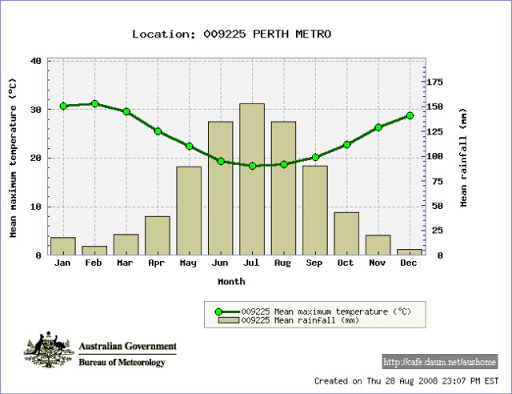The image size is (512, 394).
Task: Click the December temperature data point
Action: [x=410, y=116]
